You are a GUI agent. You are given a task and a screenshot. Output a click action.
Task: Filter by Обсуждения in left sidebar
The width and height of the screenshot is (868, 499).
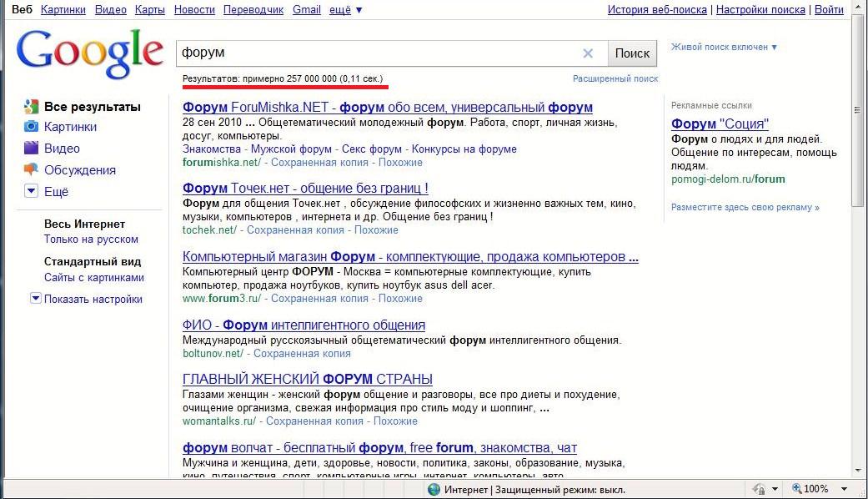80,170
